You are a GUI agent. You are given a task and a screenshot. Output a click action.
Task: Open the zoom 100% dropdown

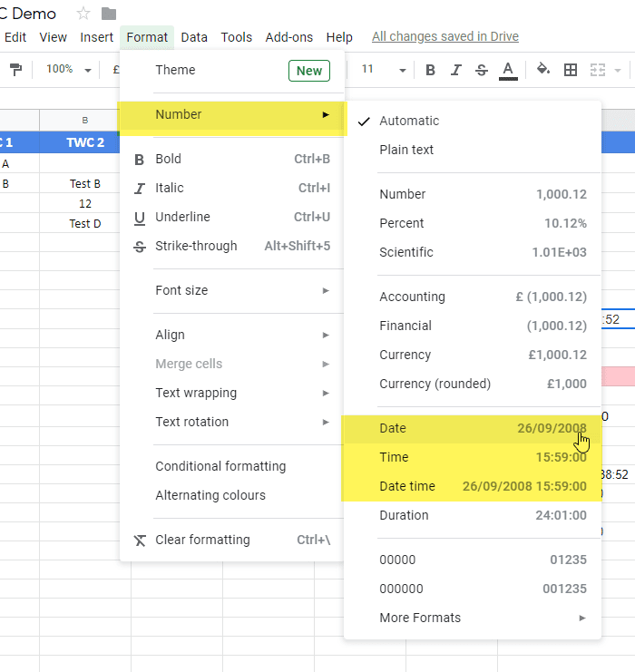pyautogui.click(x=69, y=70)
